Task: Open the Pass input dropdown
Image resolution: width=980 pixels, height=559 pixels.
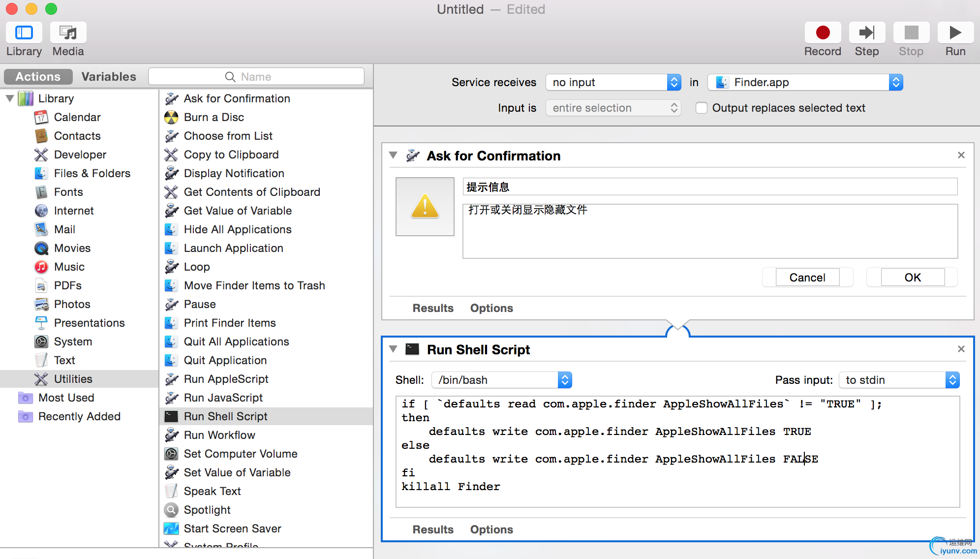Action: tap(899, 380)
